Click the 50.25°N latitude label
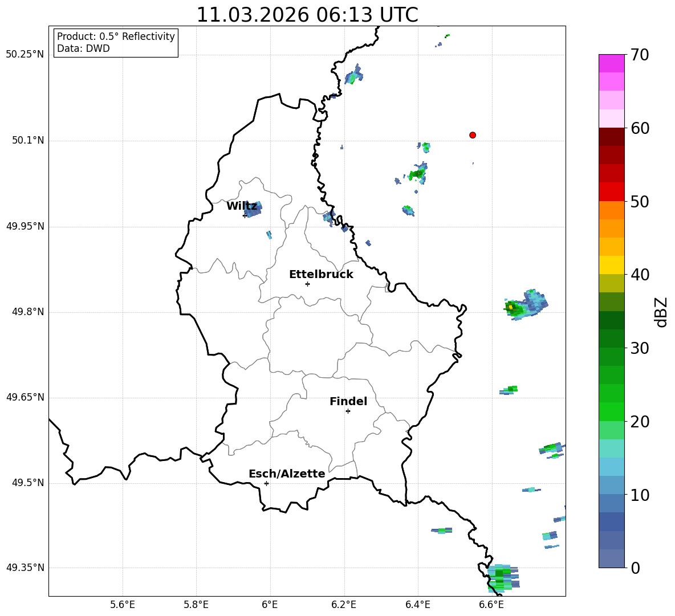This screenshot has width=675, height=616. (x=25, y=55)
